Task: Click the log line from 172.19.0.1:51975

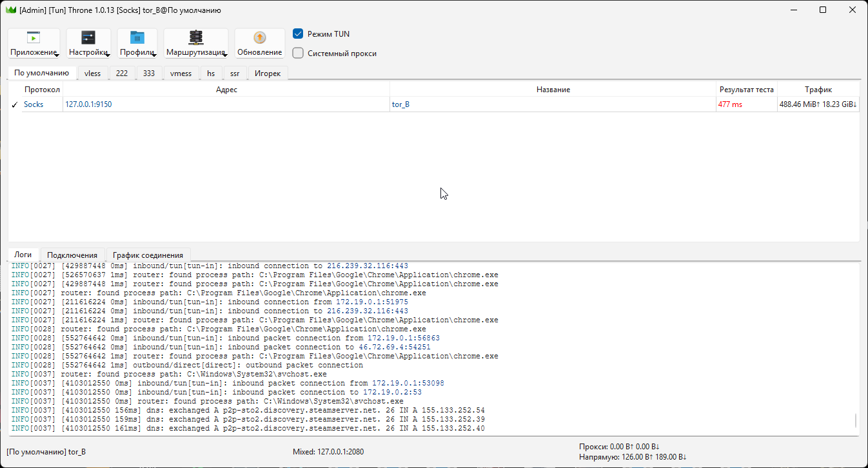Action: 210,302
